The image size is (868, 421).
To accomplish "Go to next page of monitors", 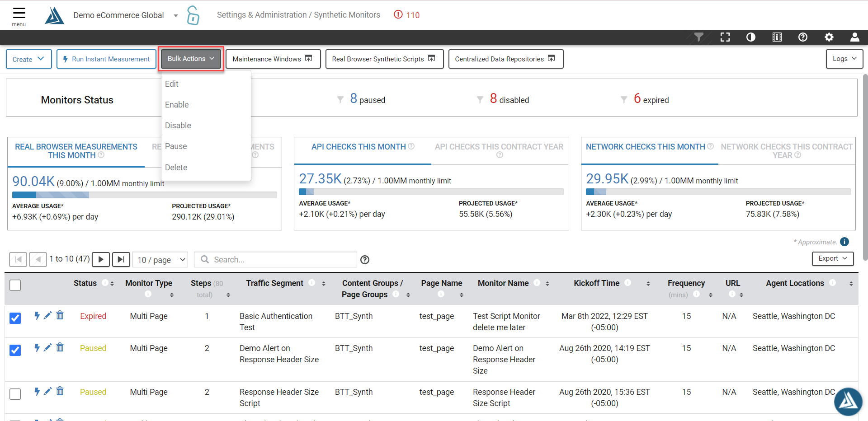I will point(101,259).
